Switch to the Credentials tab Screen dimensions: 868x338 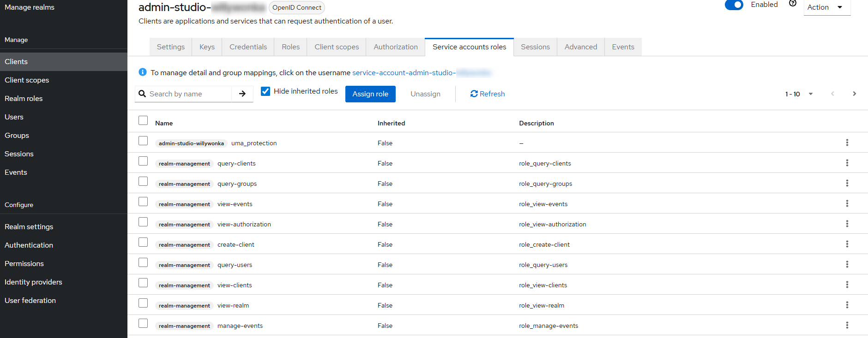tap(248, 47)
